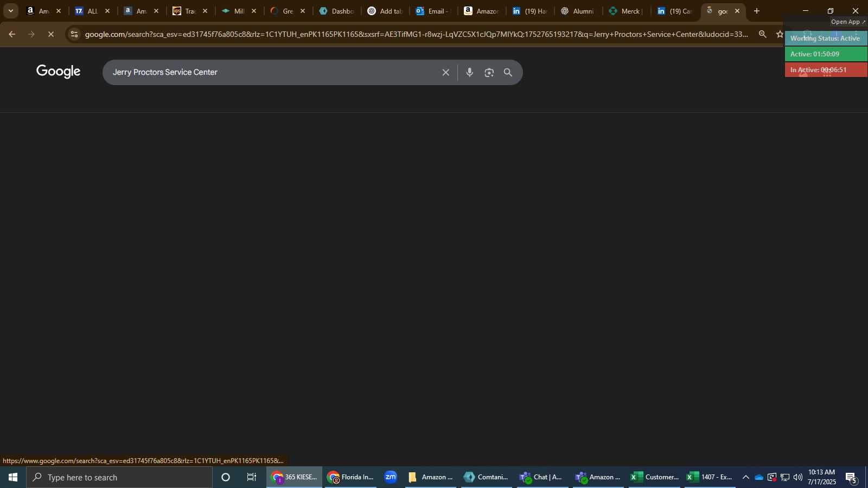
Task: Close the UPS Tracking tab
Action: (x=205, y=11)
